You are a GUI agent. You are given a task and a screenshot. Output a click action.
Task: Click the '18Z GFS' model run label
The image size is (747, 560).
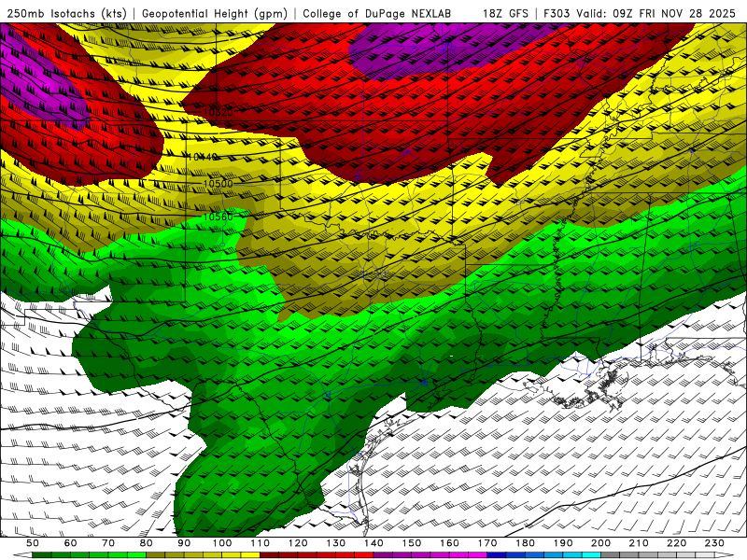(x=505, y=14)
